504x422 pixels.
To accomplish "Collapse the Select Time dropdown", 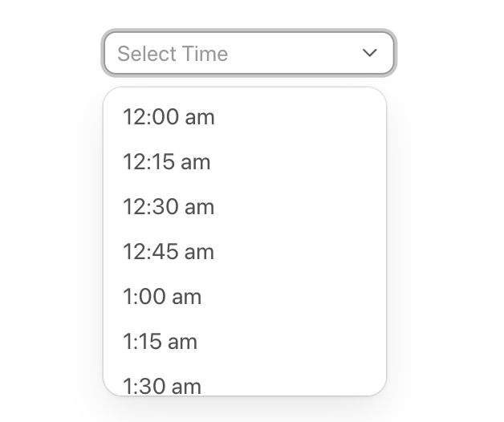I will click(x=369, y=53).
